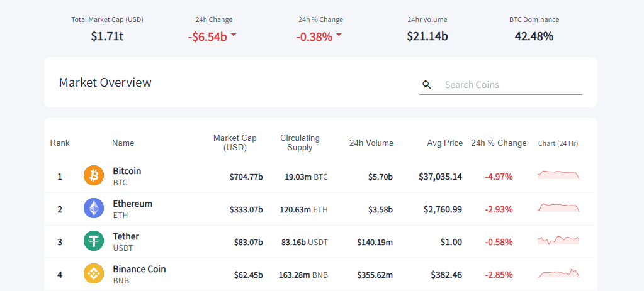The width and height of the screenshot is (644, 291).
Task: Click Ethereum 24h volume $3.58b
Action: tap(380, 210)
